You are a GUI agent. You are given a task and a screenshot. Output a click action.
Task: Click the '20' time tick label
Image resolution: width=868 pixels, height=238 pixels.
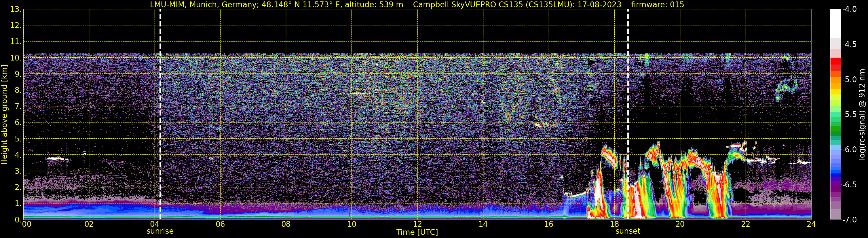pos(680,224)
